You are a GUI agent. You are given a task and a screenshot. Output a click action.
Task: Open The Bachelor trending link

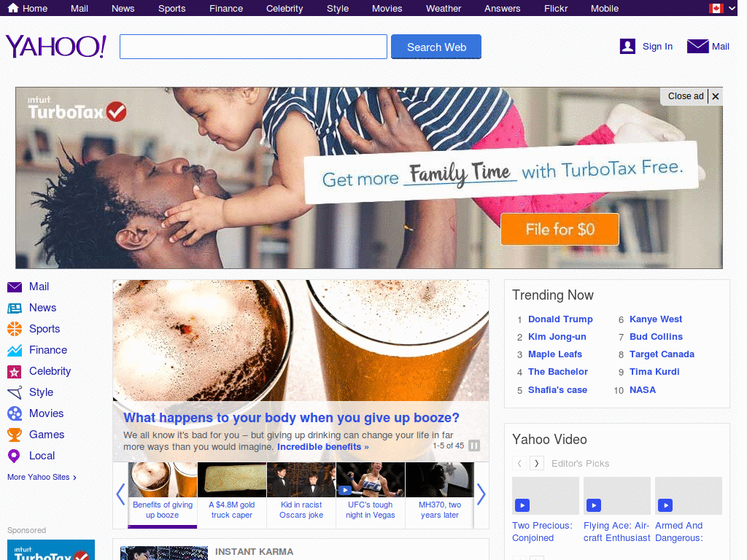click(x=558, y=372)
